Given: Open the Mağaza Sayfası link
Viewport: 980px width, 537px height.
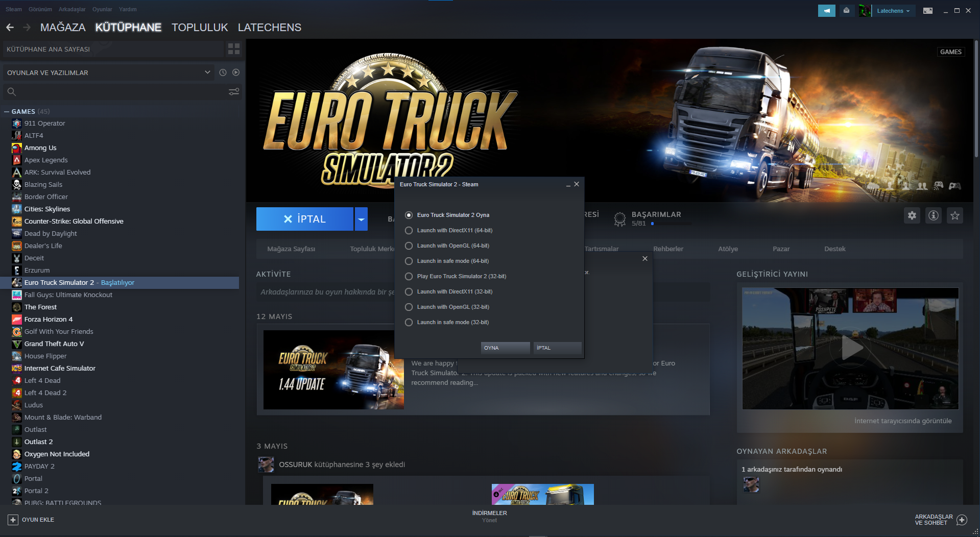Looking at the screenshot, I should point(291,249).
